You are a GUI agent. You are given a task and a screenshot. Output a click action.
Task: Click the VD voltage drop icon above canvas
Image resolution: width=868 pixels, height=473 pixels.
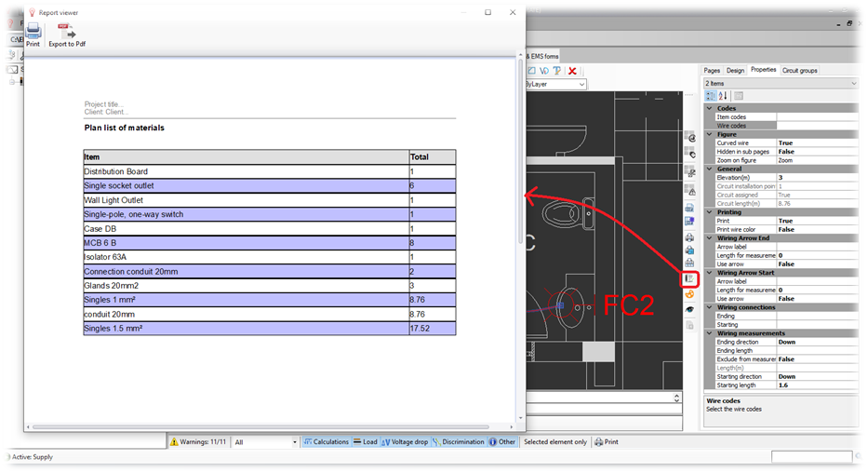543,71
